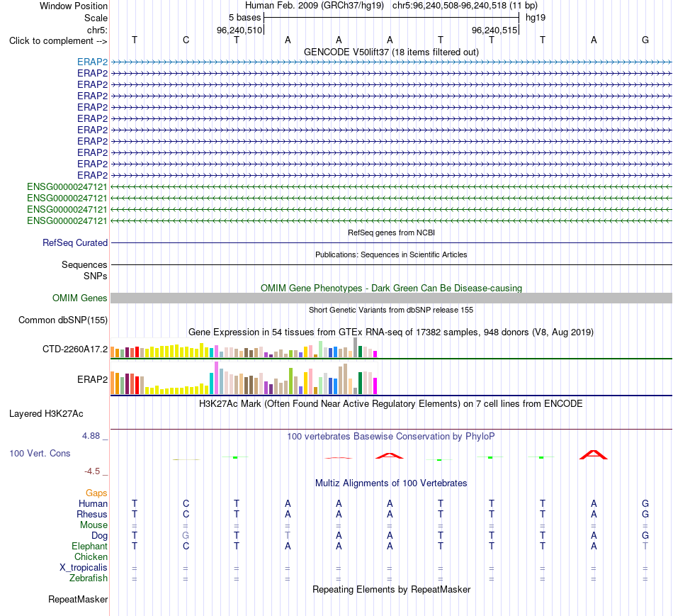The height and width of the screenshot is (616, 673).
Task: Open the RefSeq Curated track label
Action: pos(75,242)
